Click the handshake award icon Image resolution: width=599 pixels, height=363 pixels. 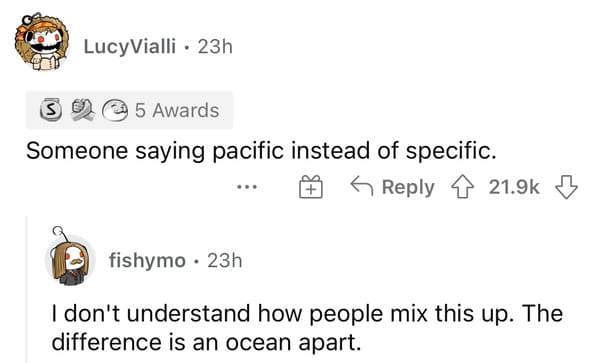click(82, 110)
